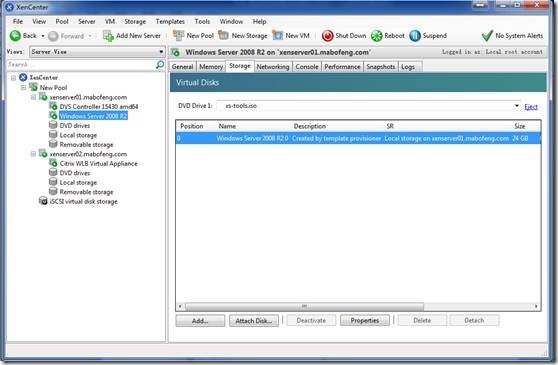The height and width of the screenshot is (365, 558).
Task: Select the XenCenter root node icon
Action: tap(23, 77)
